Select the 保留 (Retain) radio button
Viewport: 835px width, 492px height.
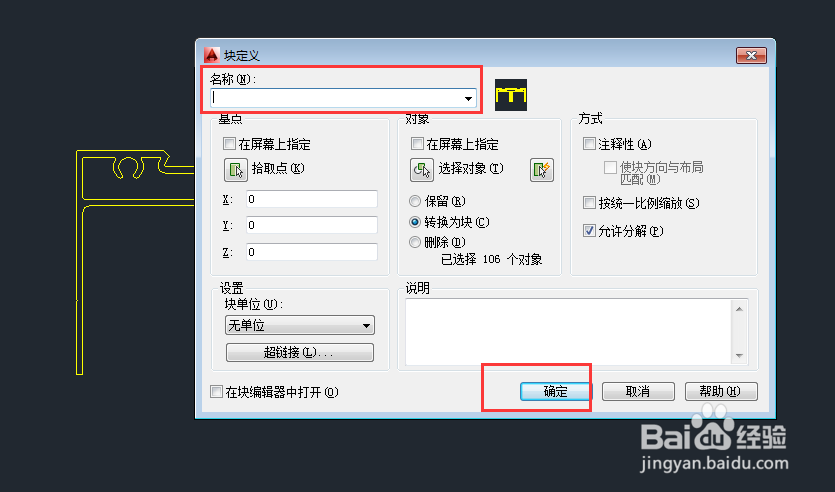coord(415,201)
